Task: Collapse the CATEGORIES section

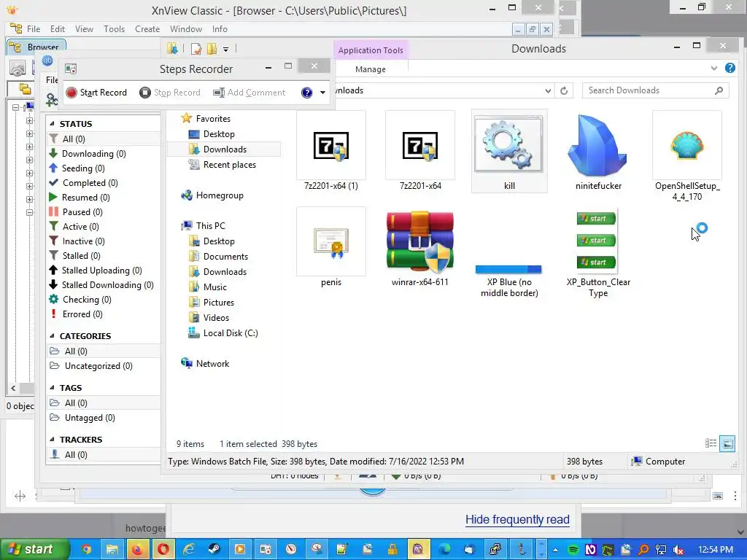Action: tap(52, 335)
